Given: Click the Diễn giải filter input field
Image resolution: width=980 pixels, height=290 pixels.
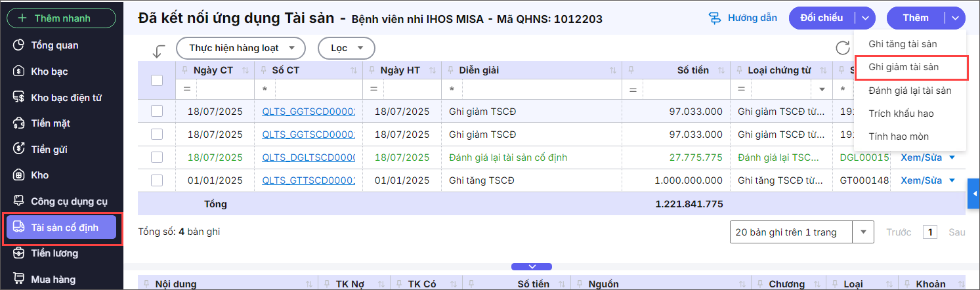Looking at the screenshot, I should 536,89.
